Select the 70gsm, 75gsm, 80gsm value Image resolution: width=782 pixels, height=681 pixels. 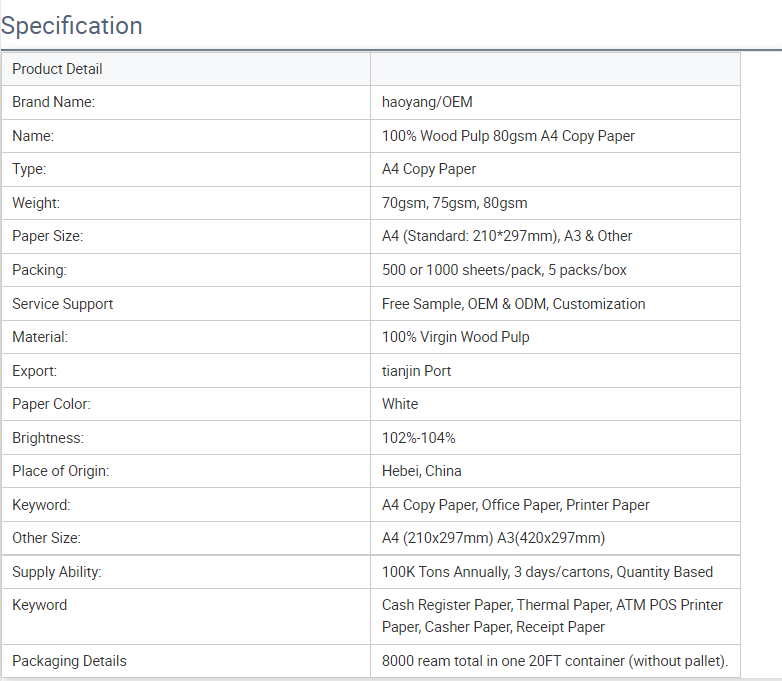point(454,203)
